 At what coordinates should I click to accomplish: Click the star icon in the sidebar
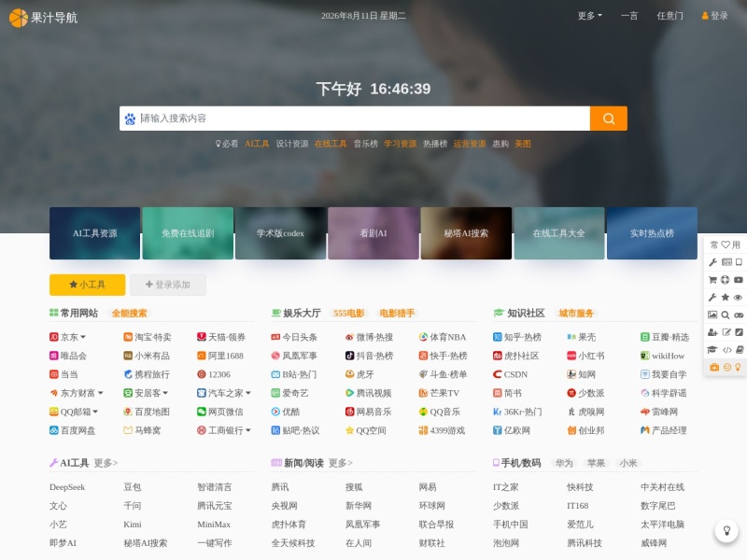coord(726,297)
